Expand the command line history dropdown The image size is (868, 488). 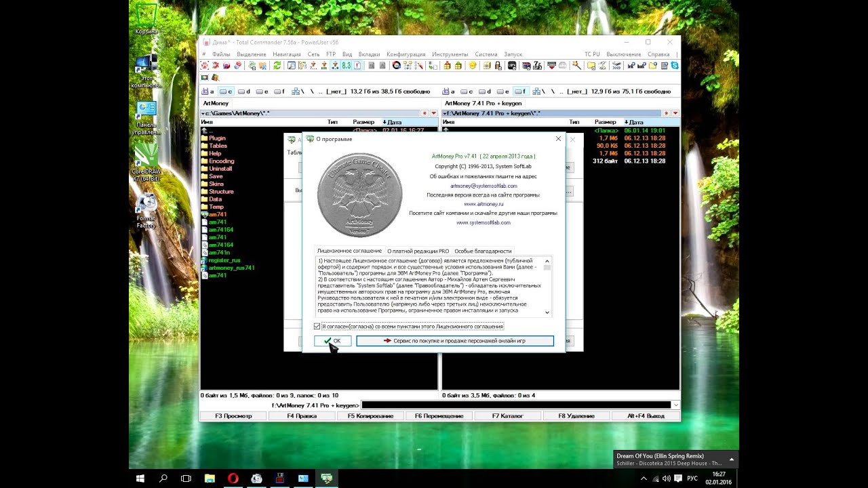(675, 405)
